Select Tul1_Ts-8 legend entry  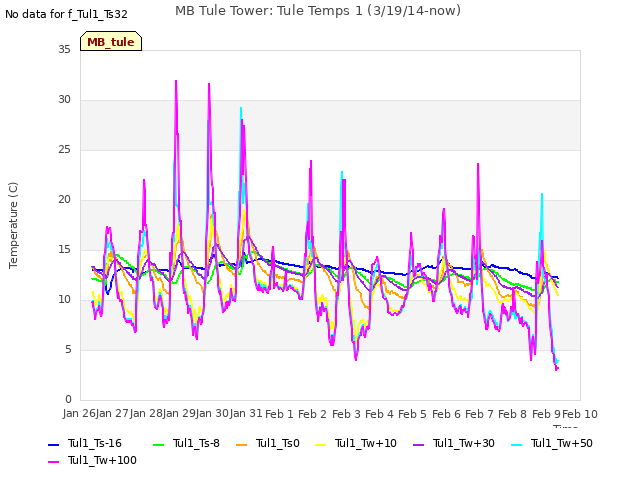click(186, 443)
